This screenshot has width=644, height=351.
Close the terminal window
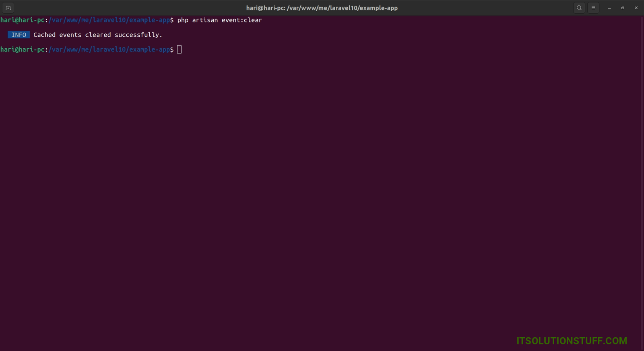pos(636,8)
